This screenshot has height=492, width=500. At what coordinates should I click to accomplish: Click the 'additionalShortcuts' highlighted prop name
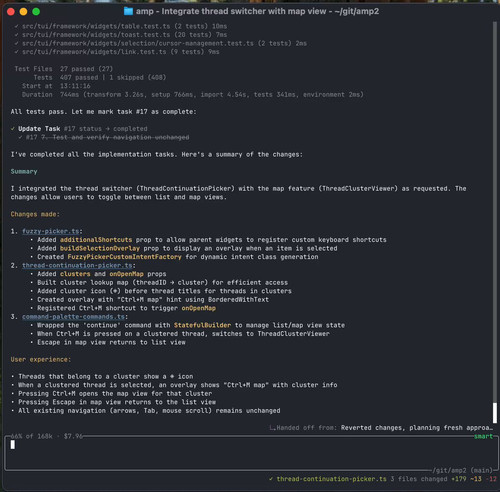(x=96, y=240)
